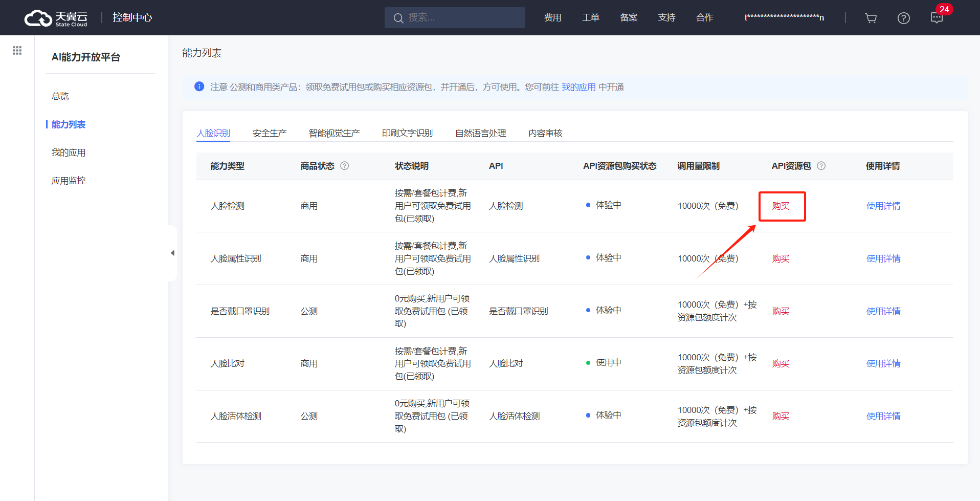Click the blue info icon in notice

(x=199, y=86)
